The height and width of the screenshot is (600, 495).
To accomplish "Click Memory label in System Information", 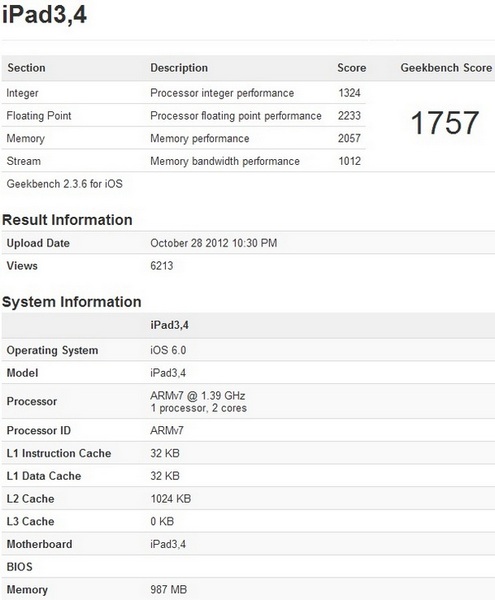I will tap(27, 590).
